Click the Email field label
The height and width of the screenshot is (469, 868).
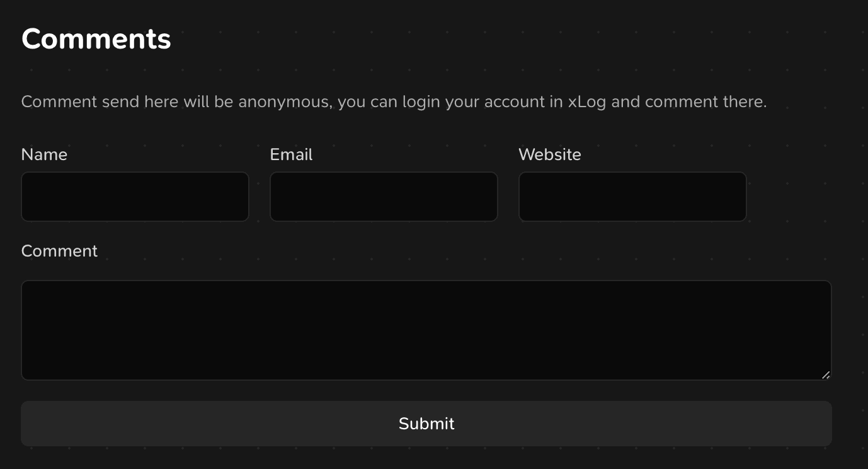pos(291,154)
